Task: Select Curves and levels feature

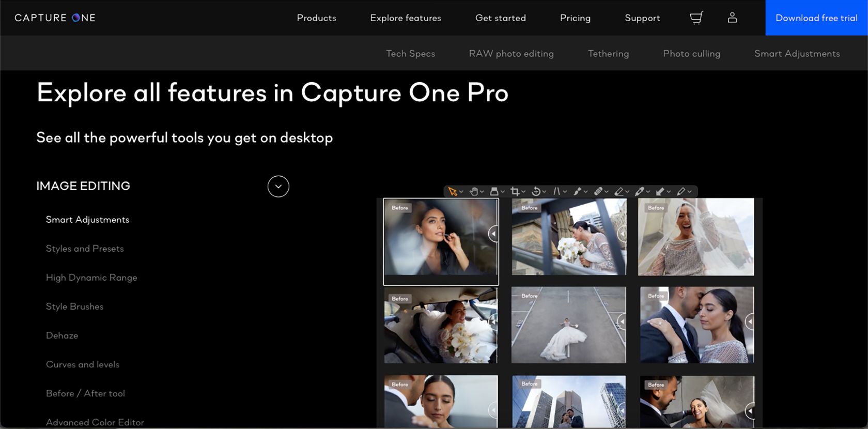Action: pos(83,364)
